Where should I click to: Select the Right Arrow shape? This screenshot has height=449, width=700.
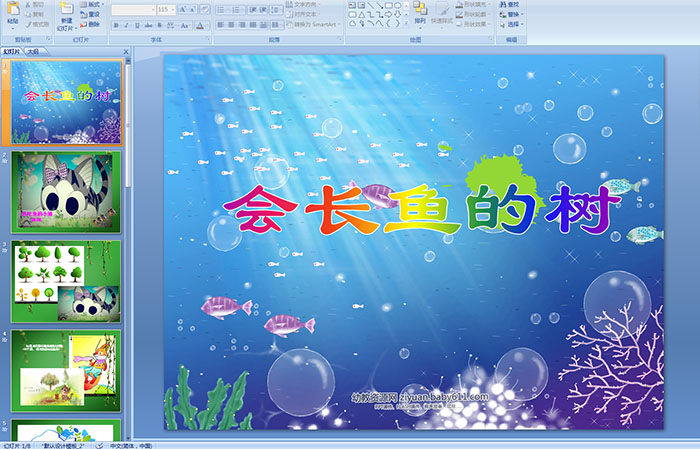pos(388,15)
